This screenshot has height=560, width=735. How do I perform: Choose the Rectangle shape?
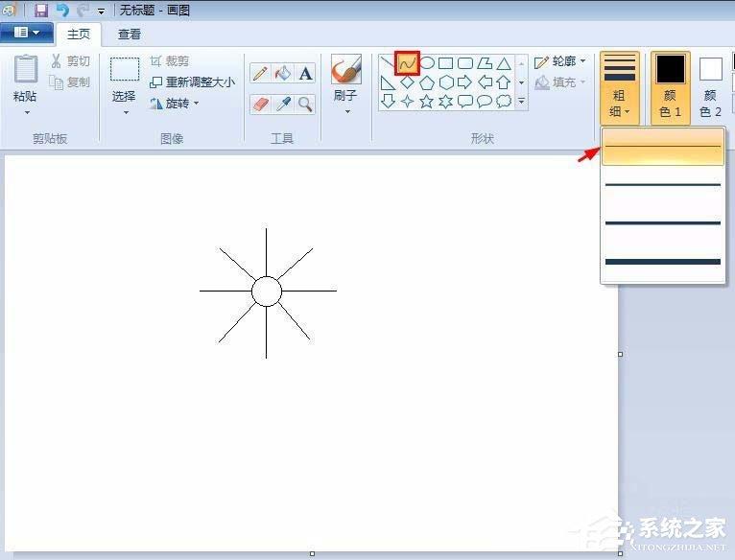point(446,62)
